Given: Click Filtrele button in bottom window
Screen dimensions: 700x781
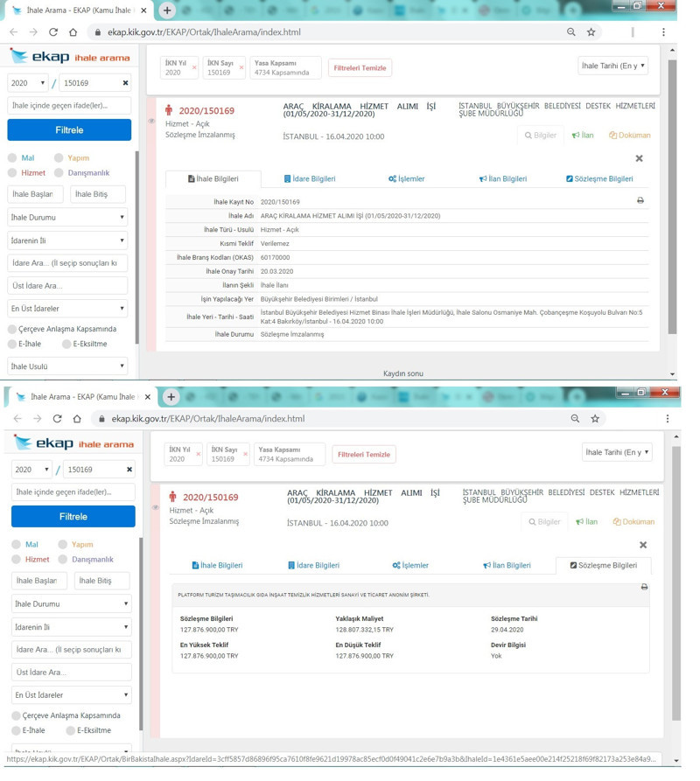Looking at the screenshot, I should (x=73, y=516).
